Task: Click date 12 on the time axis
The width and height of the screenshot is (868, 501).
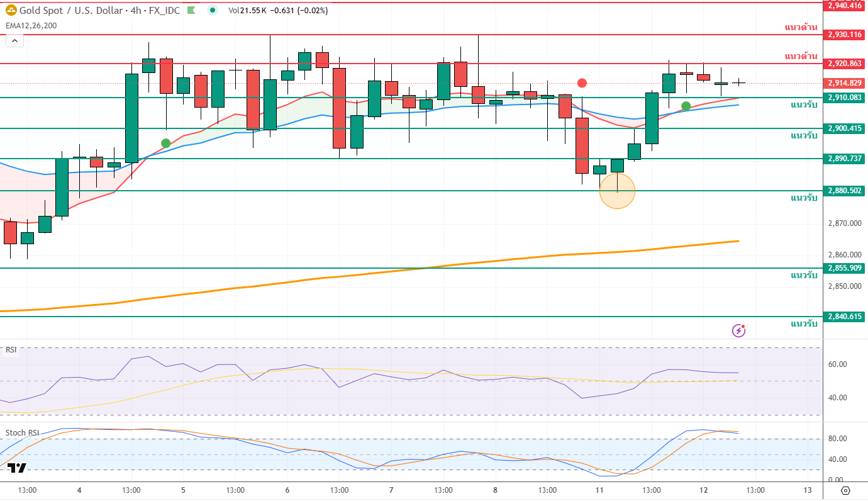Action: tap(704, 490)
